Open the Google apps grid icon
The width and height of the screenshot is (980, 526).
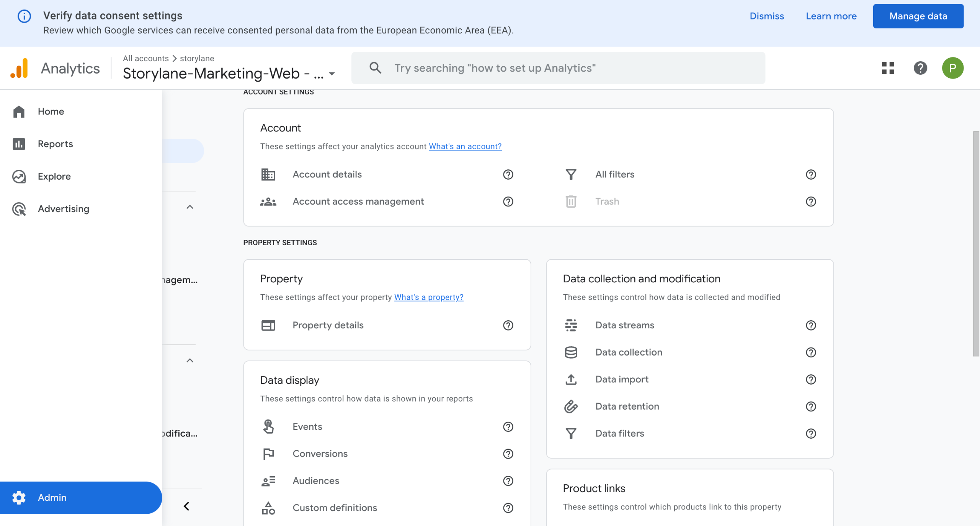coord(888,68)
